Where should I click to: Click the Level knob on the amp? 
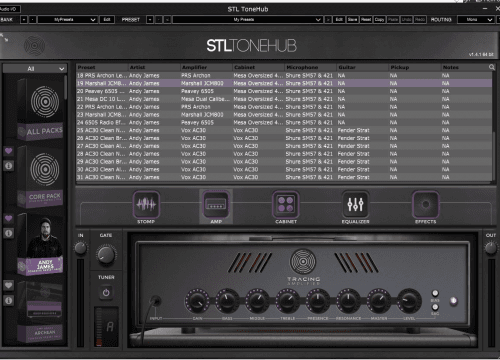coord(409,301)
